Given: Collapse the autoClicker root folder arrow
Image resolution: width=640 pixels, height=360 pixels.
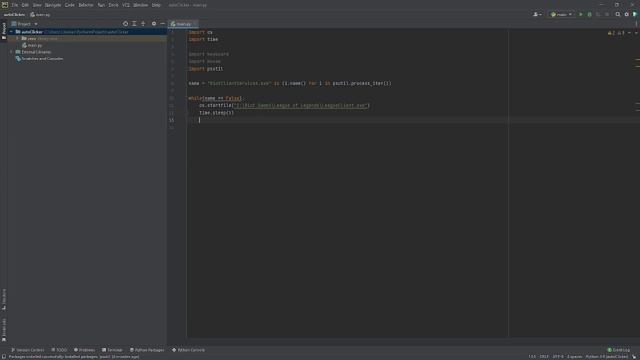Looking at the screenshot, I should coord(11,32).
